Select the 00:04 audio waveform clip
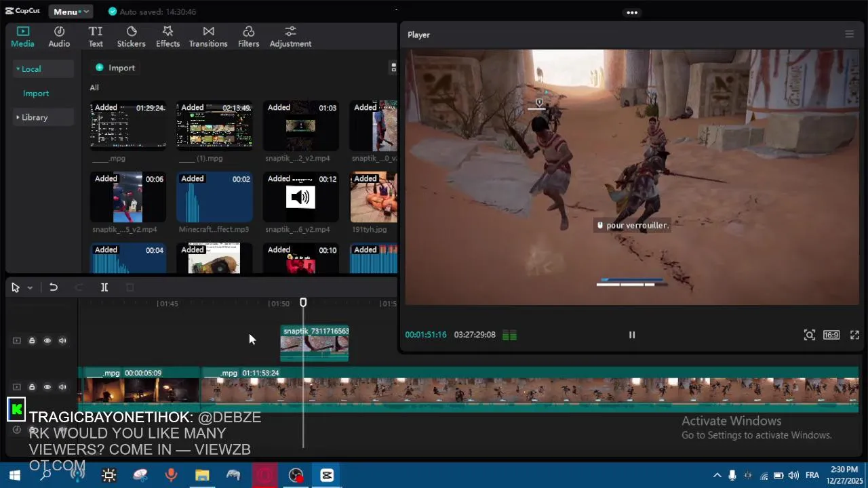868x488 pixels. [x=128, y=258]
